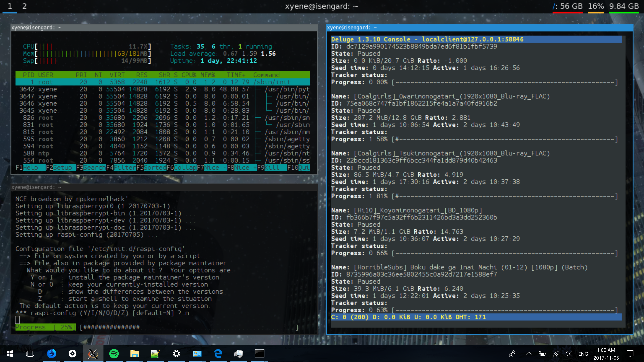This screenshot has width=644, height=362.
Task: Select workspace 1 tab
Action: tap(10, 6)
